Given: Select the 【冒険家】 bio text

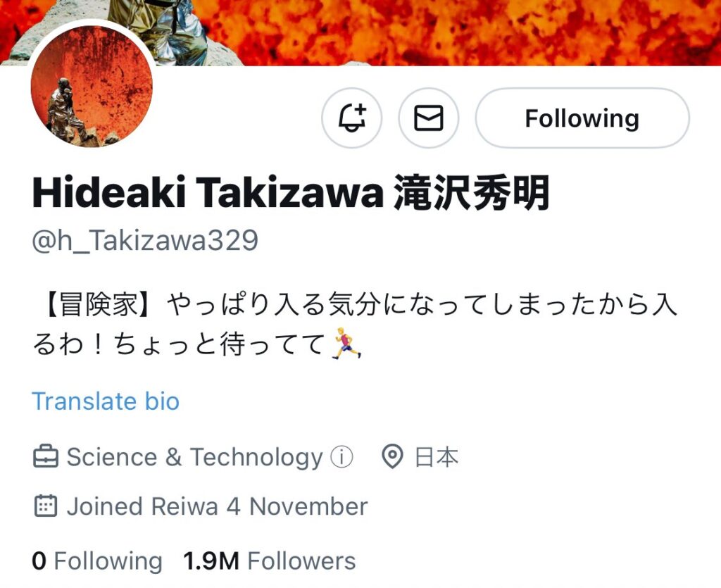Looking at the screenshot, I should [x=99, y=305].
